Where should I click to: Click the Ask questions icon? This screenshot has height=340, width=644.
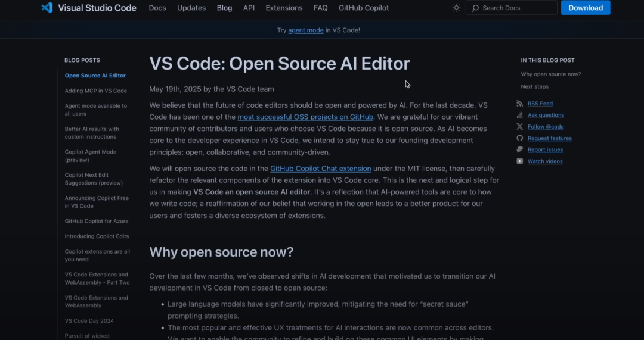519,115
